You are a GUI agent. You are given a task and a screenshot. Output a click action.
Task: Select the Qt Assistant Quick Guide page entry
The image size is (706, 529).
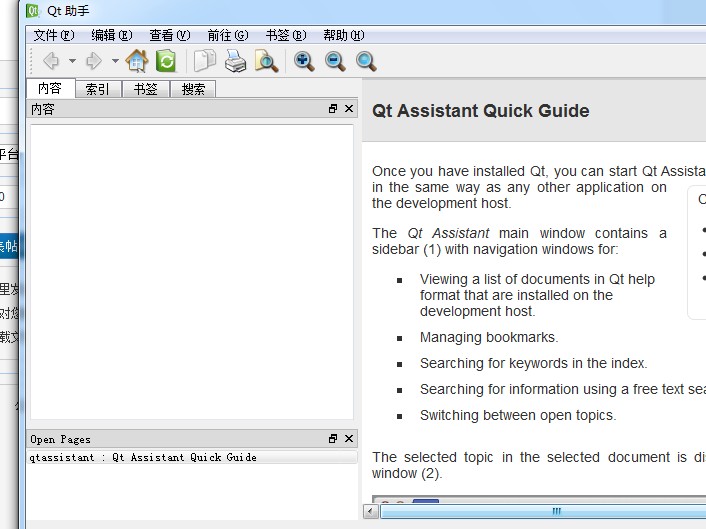point(143,457)
